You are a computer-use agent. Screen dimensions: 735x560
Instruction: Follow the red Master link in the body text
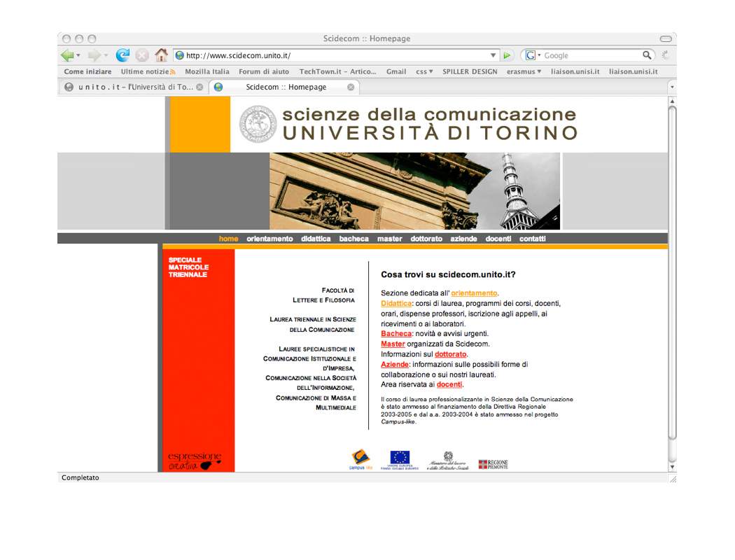[x=393, y=344]
